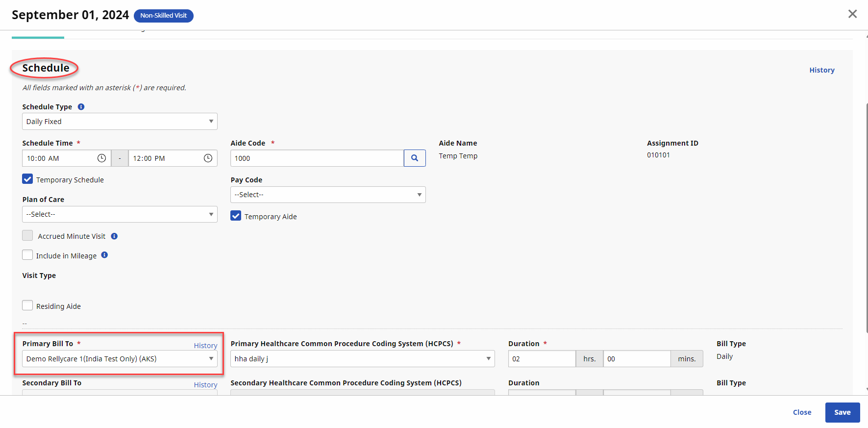Open the end time clock picker

(x=208, y=158)
